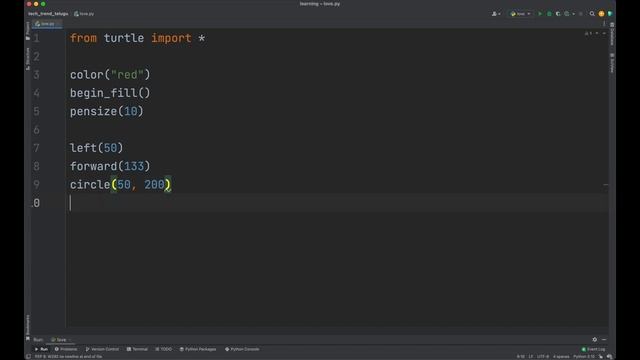Click the forward(133) code line
Image resolution: width=640 pixels, height=360 pixels.
pyautogui.click(x=110, y=166)
